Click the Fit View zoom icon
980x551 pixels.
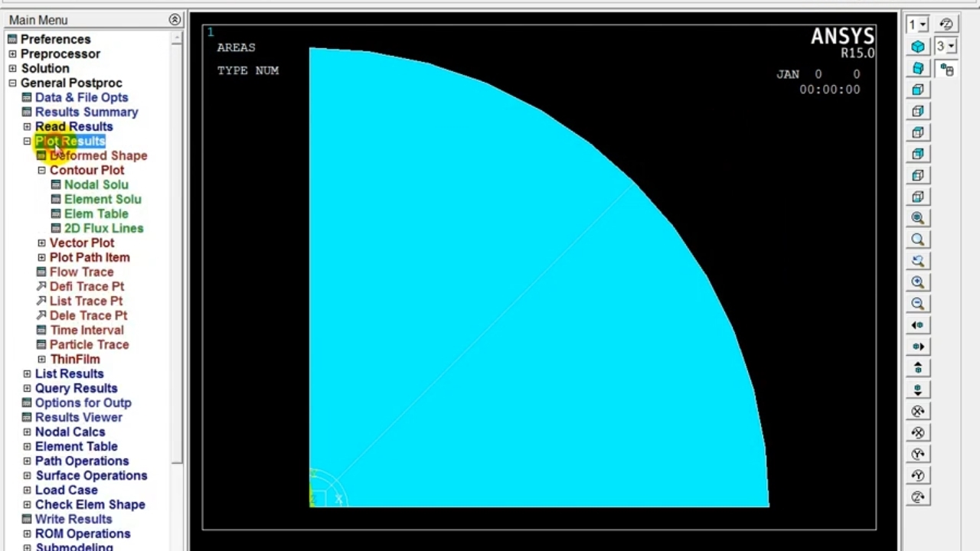918,218
